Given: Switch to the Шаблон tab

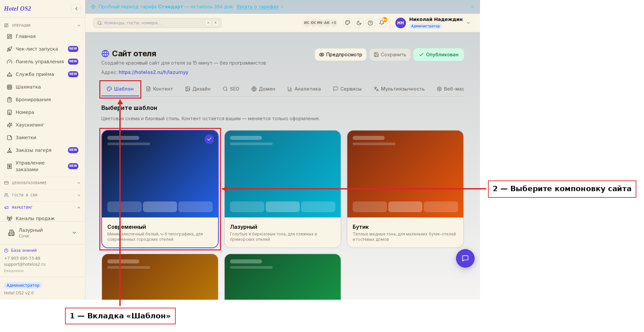Looking at the screenshot, I should tap(120, 89).
